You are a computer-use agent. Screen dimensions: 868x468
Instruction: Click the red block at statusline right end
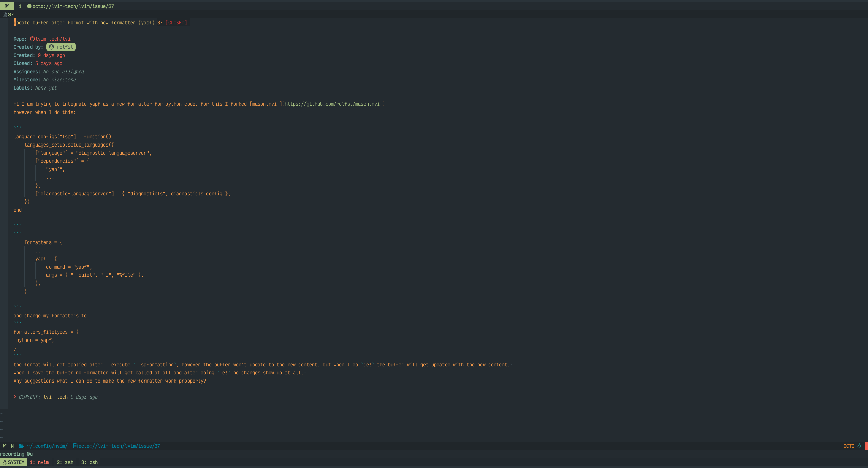pos(866,446)
